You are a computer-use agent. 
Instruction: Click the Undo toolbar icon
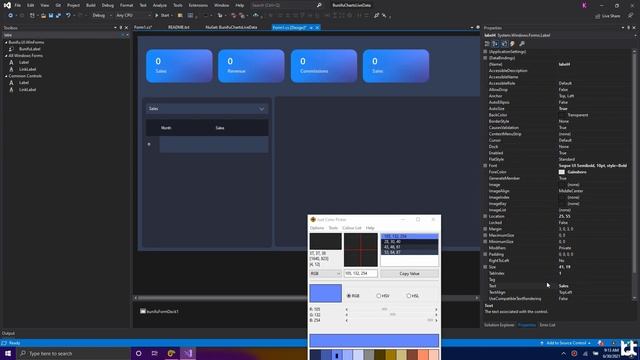pyautogui.click(x=68, y=16)
